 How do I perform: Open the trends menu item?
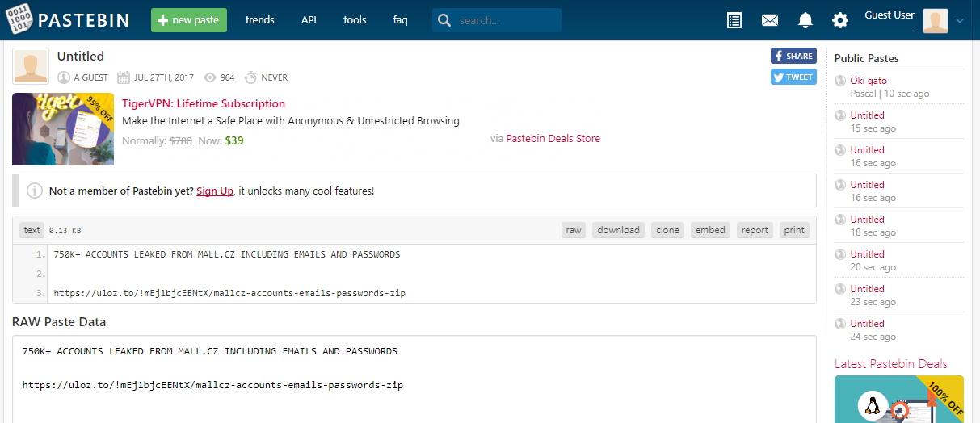pyautogui.click(x=259, y=20)
